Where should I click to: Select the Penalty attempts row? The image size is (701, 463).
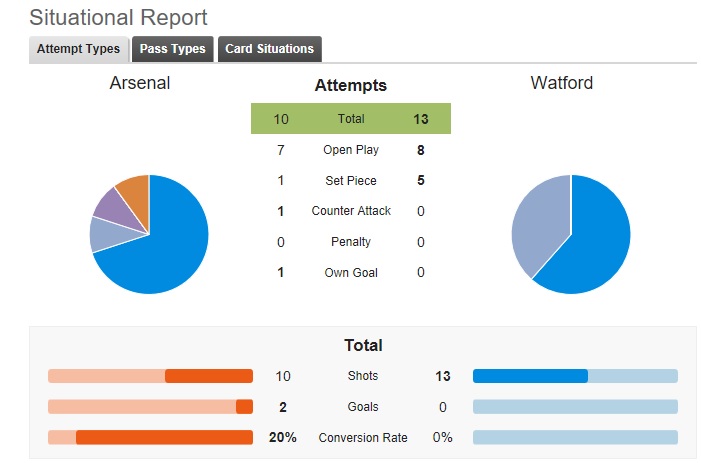point(351,242)
